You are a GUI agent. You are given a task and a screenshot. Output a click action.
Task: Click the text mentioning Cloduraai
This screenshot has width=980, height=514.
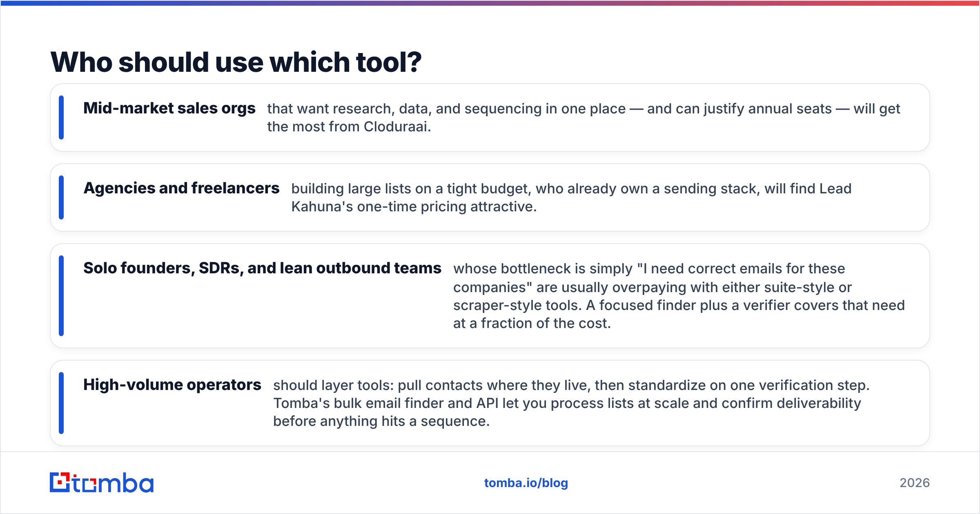[x=584, y=117]
